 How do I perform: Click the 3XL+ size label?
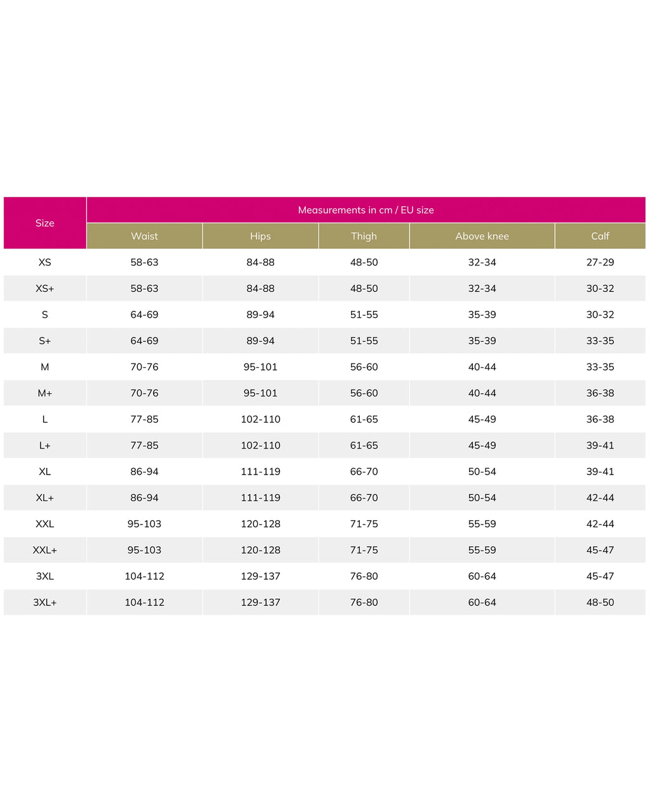coord(45,602)
